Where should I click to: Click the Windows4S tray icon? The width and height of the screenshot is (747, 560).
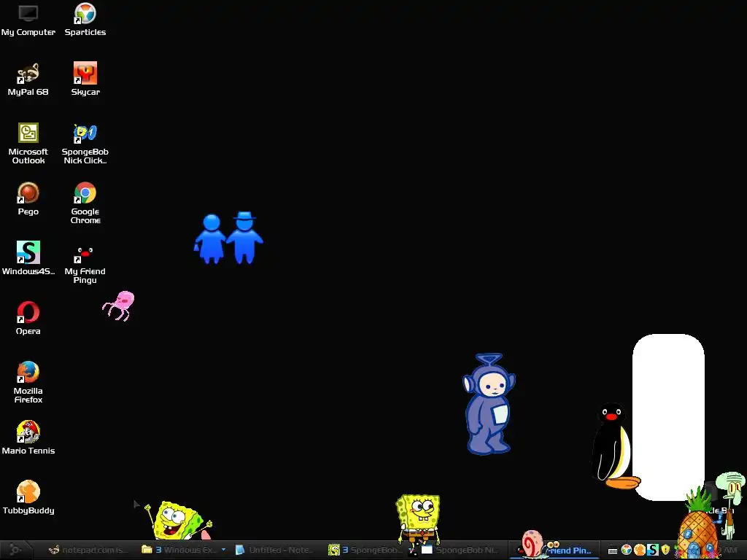point(653,551)
